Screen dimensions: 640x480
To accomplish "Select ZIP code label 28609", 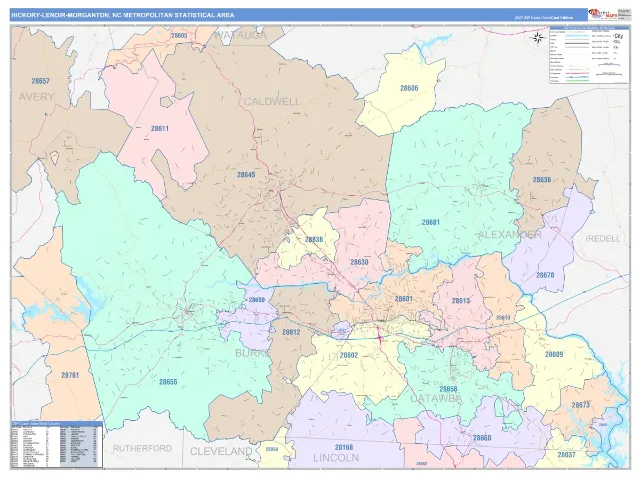I will 554,354.
